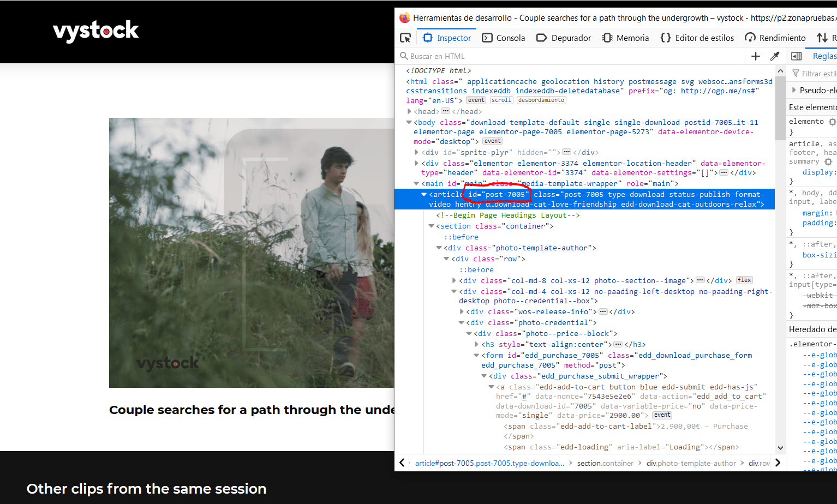This screenshot has width=837, height=504.
Task: Click the target icon next to elemento rule
Action: pyautogui.click(x=832, y=122)
